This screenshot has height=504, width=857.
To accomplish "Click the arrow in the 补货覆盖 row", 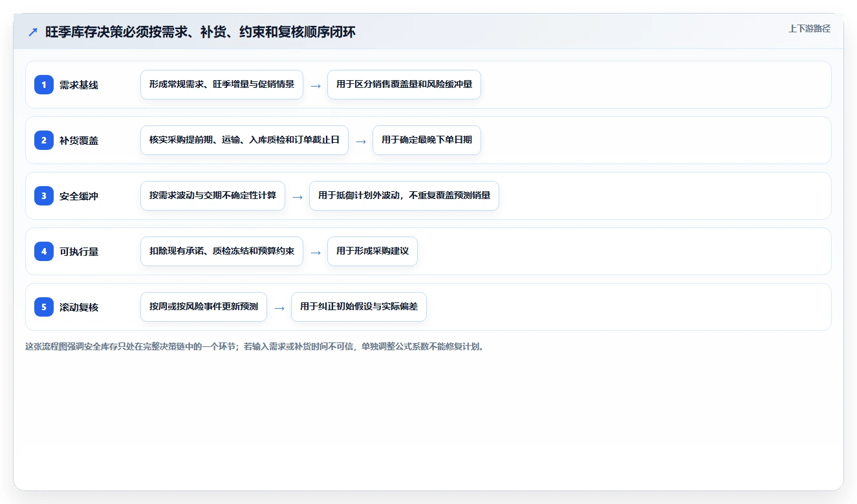I will (x=361, y=141).
